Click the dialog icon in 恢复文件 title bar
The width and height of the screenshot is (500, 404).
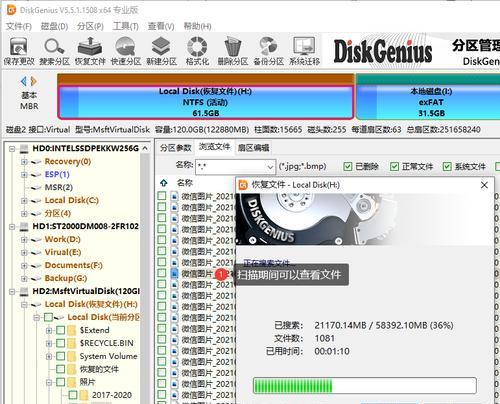[x=243, y=185]
